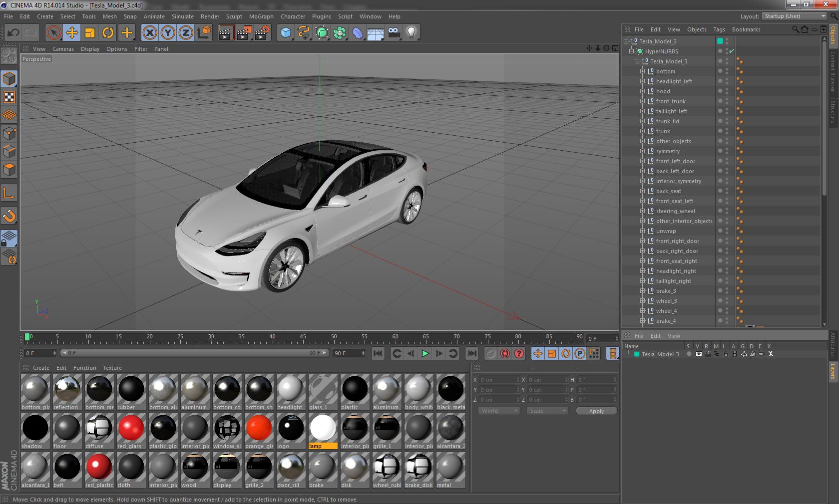Click the Apply button
This screenshot has height=504, width=839.
point(596,411)
